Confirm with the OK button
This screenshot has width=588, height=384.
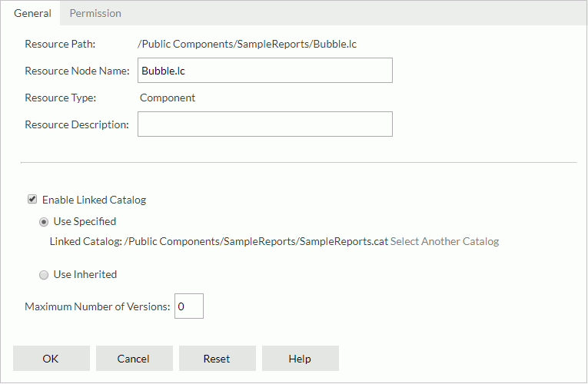51,359
